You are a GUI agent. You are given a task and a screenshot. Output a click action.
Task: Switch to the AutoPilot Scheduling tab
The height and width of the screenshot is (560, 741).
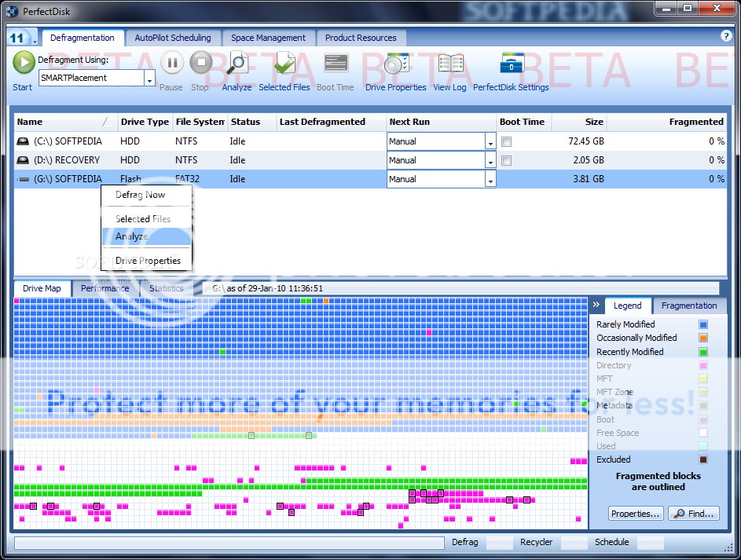tap(173, 37)
